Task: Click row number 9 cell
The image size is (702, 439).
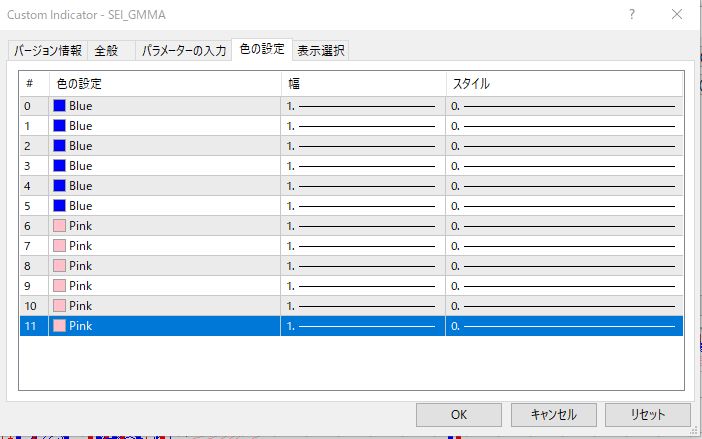Action: pos(34,286)
